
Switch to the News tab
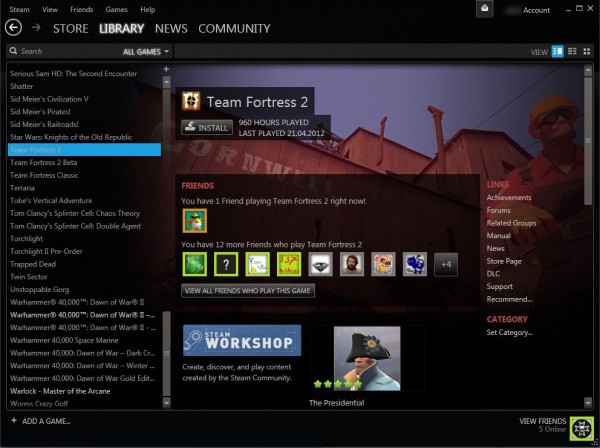click(171, 28)
